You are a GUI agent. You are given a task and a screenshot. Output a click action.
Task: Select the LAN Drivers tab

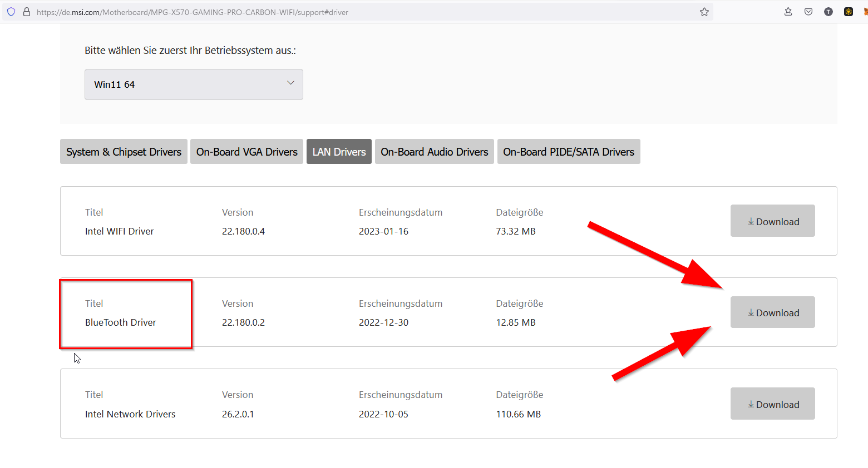pos(339,152)
